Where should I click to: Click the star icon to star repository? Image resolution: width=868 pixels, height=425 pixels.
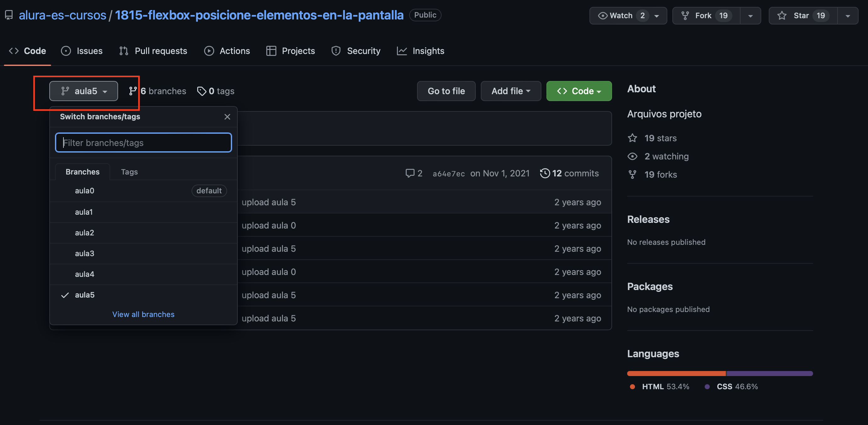782,15
